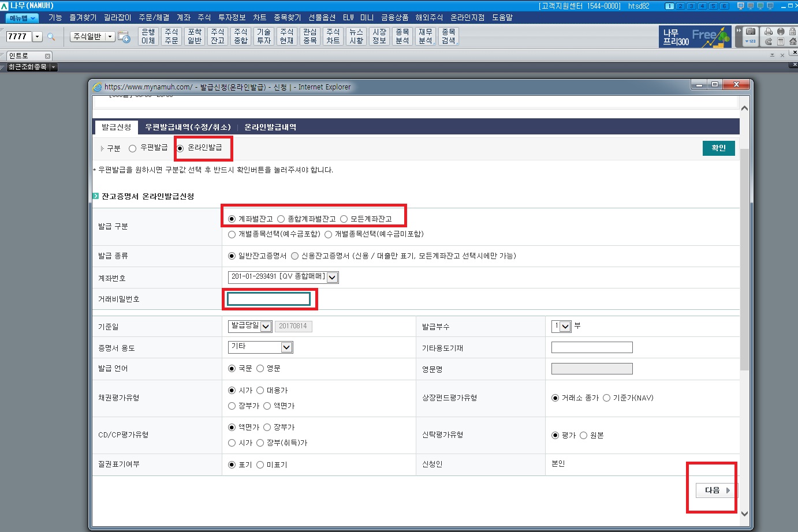Click the magnifier search icon beside 7777

click(x=51, y=37)
